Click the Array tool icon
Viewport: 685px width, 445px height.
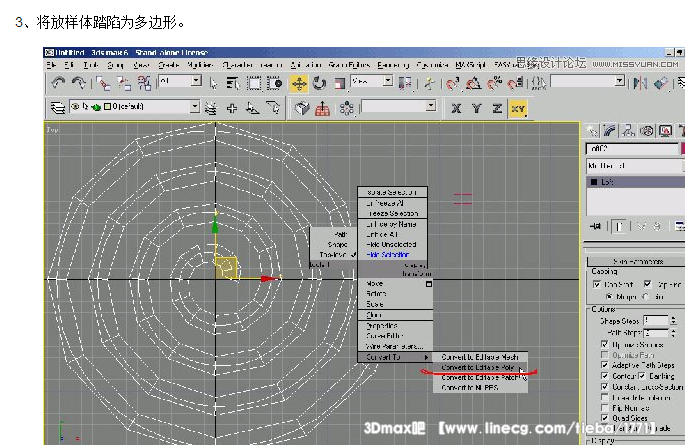(x=346, y=108)
